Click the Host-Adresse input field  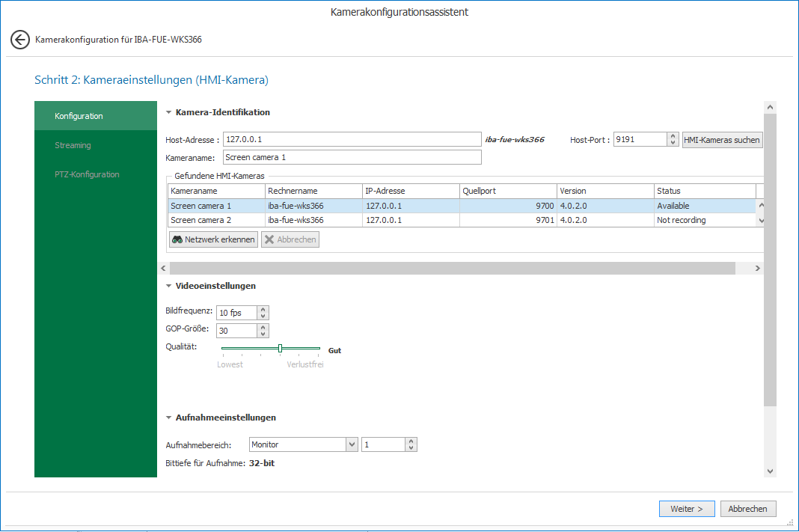[351, 139]
